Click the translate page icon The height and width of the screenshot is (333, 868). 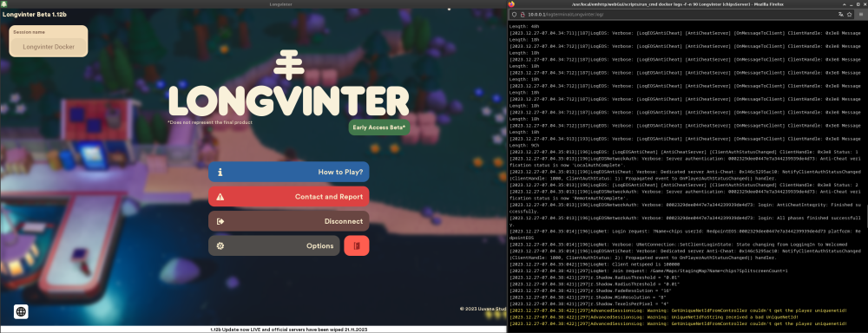[x=841, y=15]
